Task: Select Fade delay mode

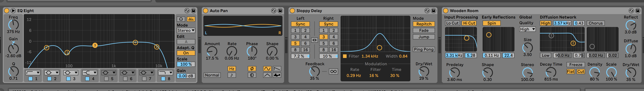Action: (x=423, y=30)
